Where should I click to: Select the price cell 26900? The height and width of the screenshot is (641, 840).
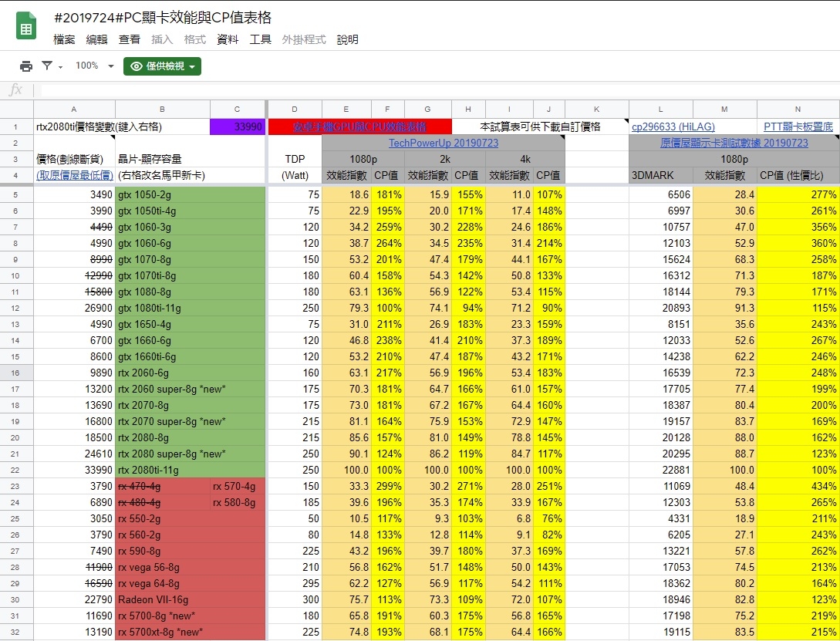tap(75, 308)
